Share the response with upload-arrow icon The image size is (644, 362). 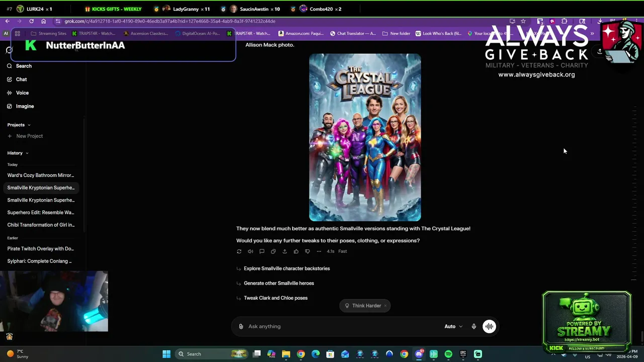285,251
